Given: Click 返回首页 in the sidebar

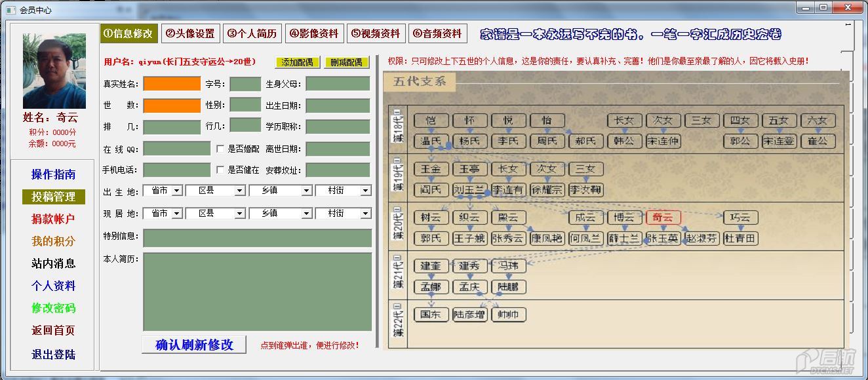Looking at the screenshot, I should point(53,330).
